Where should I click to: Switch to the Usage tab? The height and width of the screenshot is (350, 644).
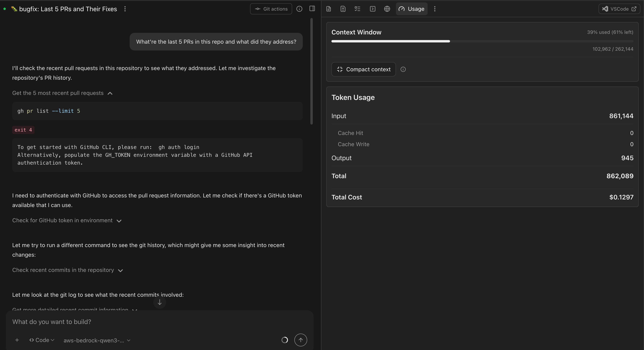(412, 9)
